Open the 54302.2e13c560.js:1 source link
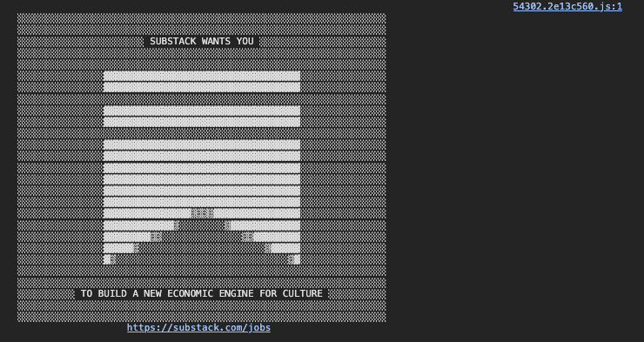This screenshot has width=644, height=342. coord(567,7)
